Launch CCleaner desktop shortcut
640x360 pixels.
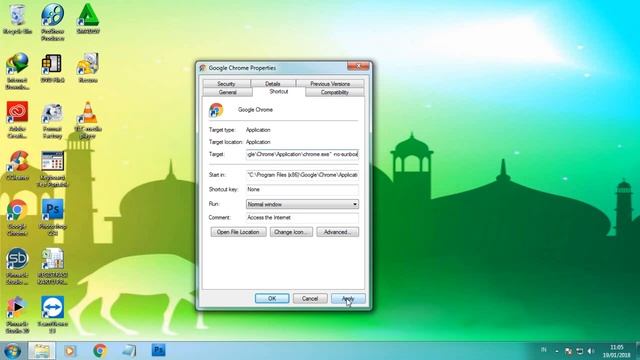[x=17, y=165]
